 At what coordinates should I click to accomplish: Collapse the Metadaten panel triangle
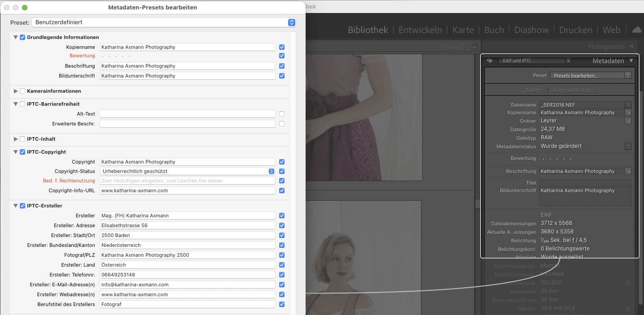click(631, 61)
